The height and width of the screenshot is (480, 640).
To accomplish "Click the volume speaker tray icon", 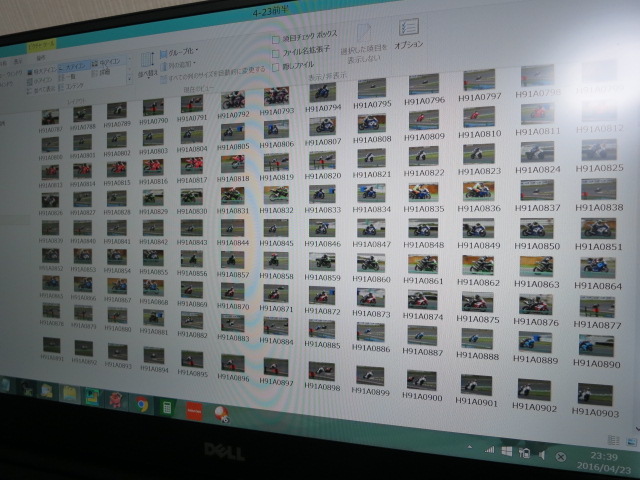I will tap(542, 454).
